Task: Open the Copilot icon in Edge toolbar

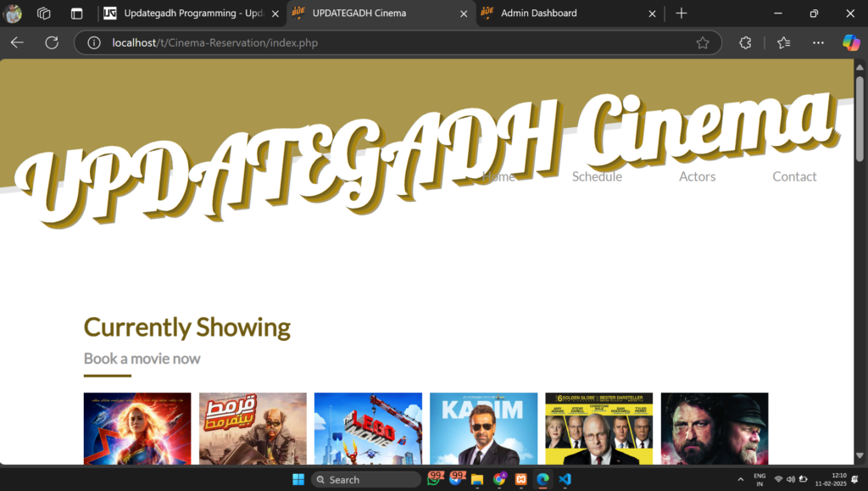Action: coord(851,42)
